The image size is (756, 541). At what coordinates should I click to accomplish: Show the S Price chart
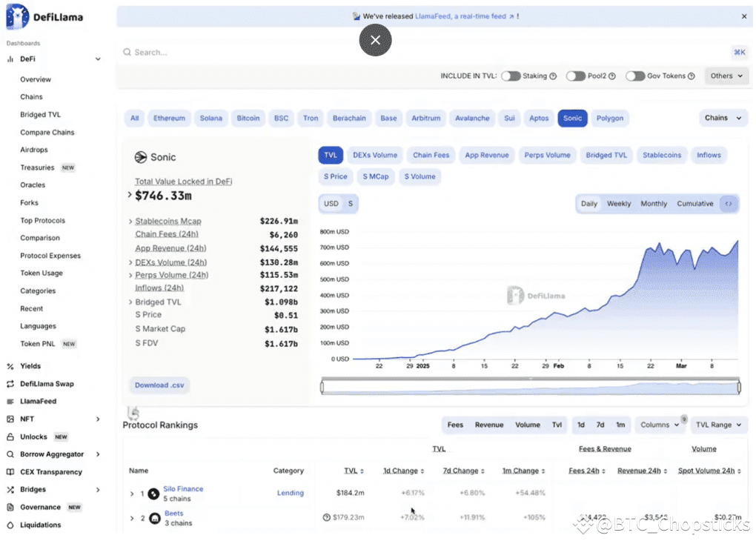(336, 176)
